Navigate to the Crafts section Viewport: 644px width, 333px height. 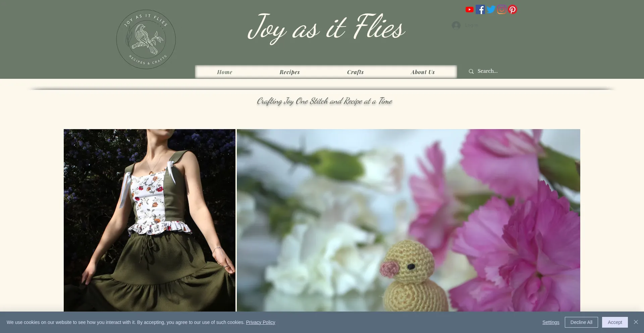355,72
